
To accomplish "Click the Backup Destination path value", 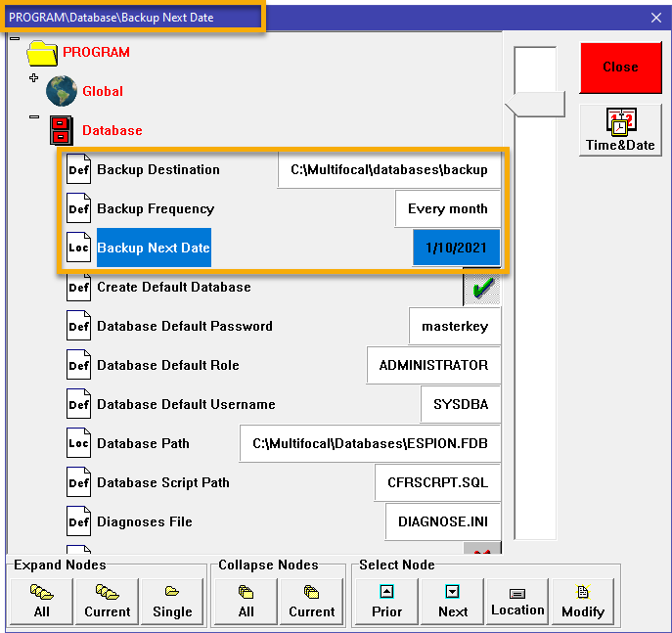I will tap(389, 169).
